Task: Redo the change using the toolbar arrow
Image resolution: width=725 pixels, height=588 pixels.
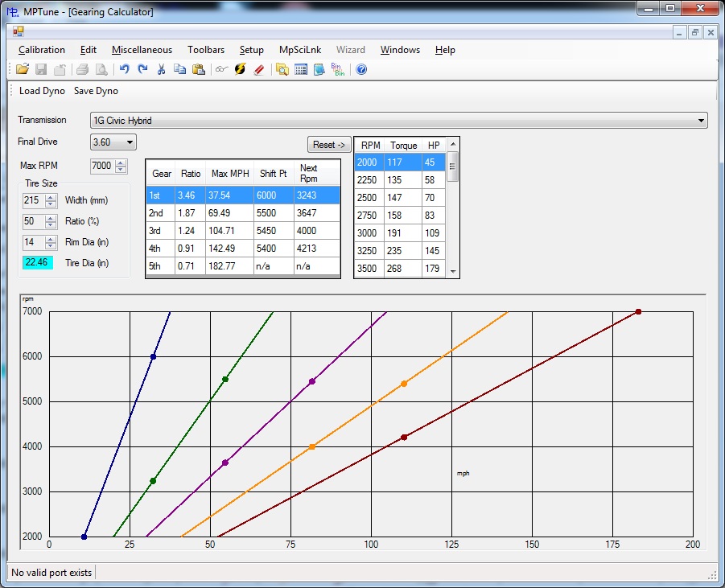Action: (142, 69)
